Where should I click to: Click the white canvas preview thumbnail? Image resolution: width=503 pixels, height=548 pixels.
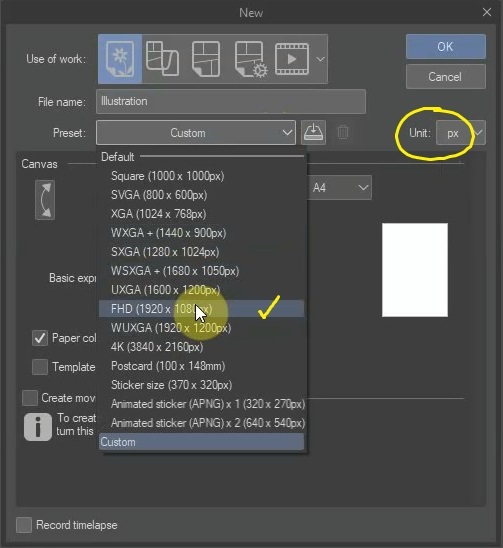pyautogui.click(x=415, y=270)
